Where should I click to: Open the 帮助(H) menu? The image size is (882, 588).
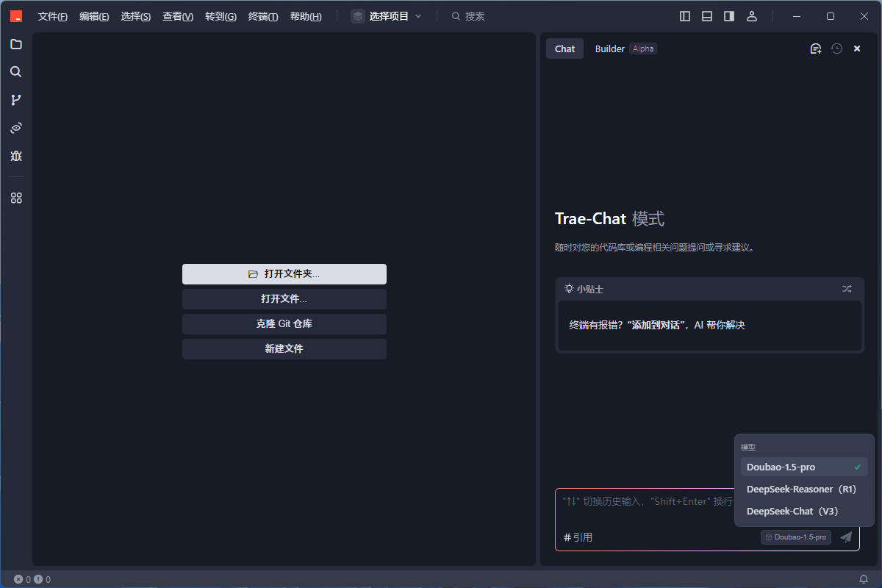click(306, 16)
